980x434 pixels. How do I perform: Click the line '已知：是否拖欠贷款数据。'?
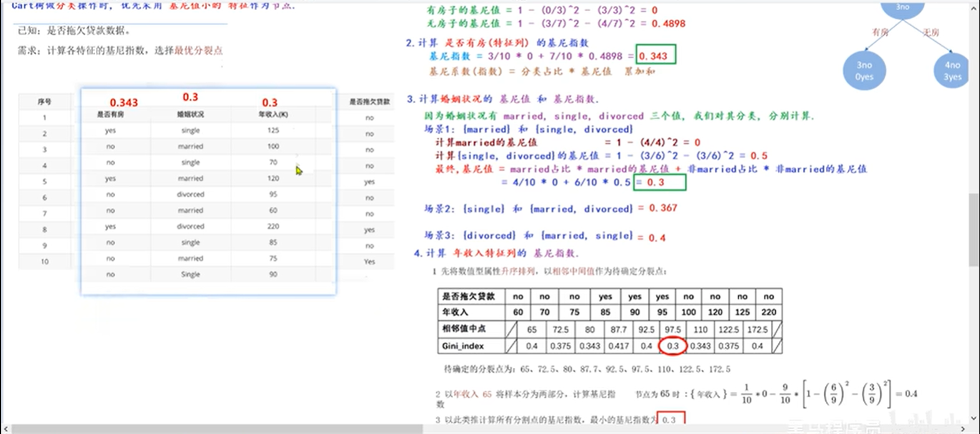[74, 31]
